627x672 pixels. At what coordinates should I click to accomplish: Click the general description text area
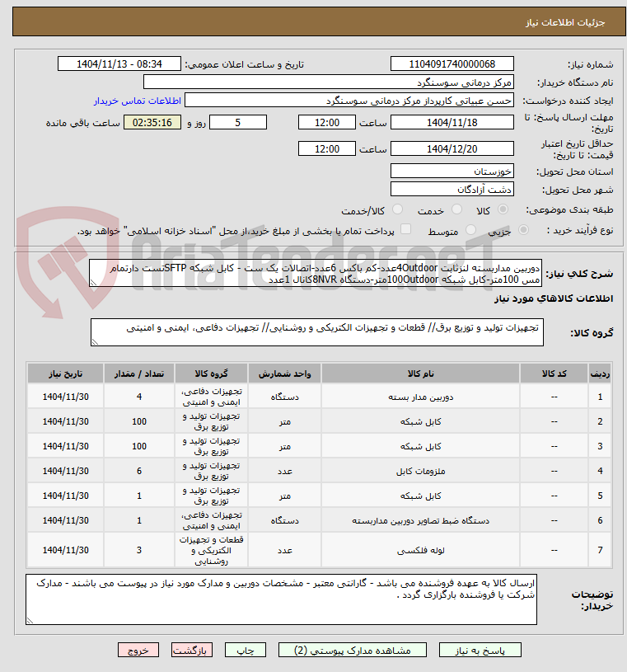pyautogui.click(x=316, y=273)
